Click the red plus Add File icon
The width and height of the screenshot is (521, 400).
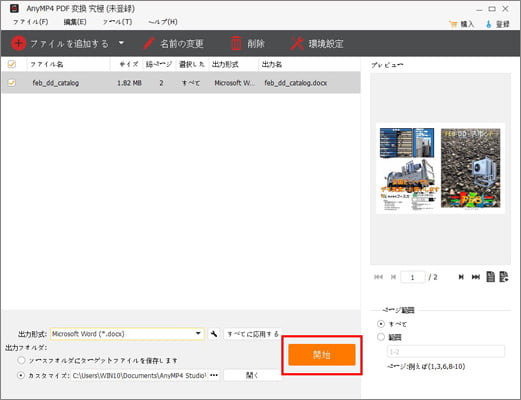point(18,43)
